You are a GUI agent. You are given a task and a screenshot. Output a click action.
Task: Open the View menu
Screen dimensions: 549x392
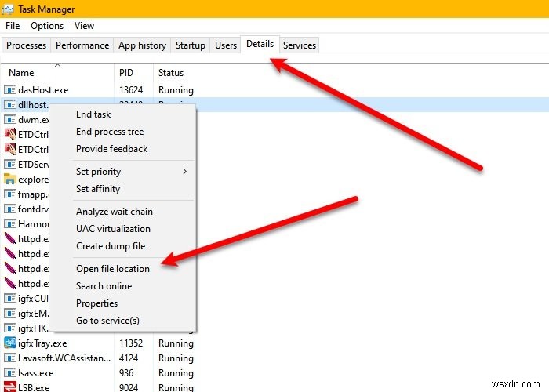(x=84, y=26)
